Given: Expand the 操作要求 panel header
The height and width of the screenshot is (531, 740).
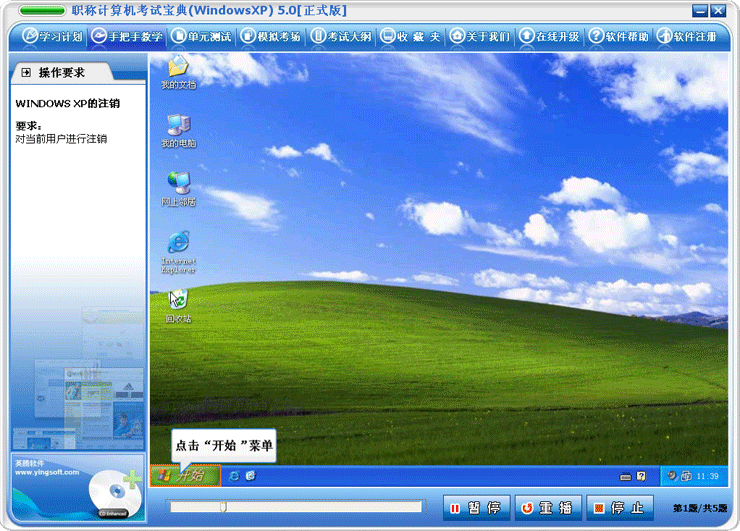Looking at the screenshot, I should [x=26, y=73].
